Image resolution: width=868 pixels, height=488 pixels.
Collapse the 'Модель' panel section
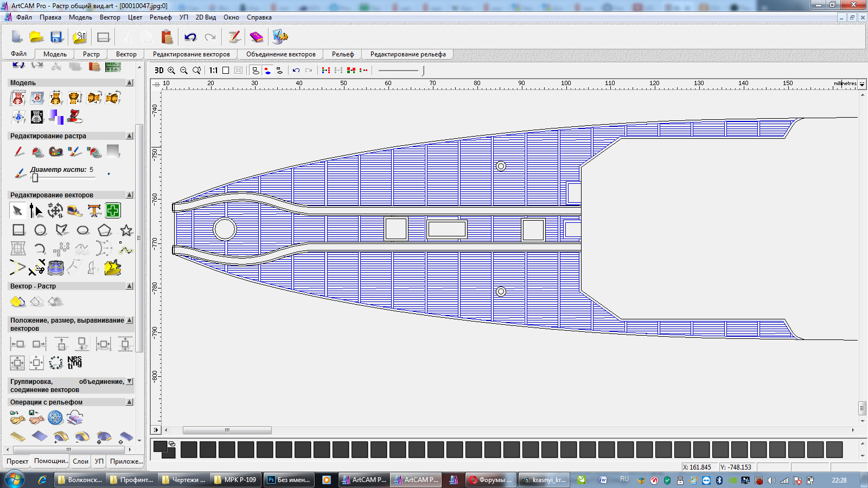[x=130, y=83]
